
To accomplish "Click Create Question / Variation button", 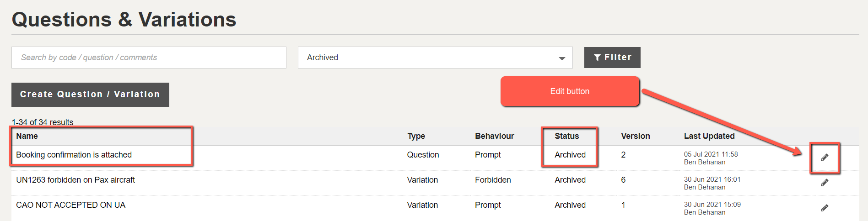I will [x=90, y=95].
